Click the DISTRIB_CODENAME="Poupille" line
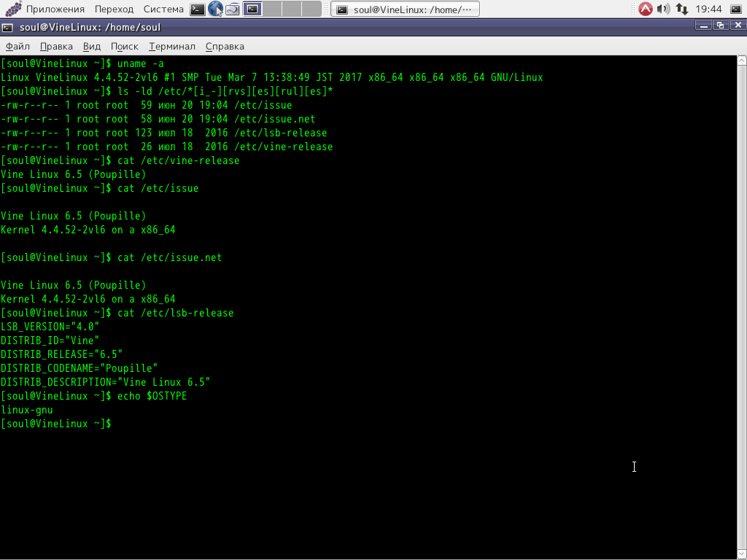The height and width of the screenshot is (560, 747). [x=79, y=368]
